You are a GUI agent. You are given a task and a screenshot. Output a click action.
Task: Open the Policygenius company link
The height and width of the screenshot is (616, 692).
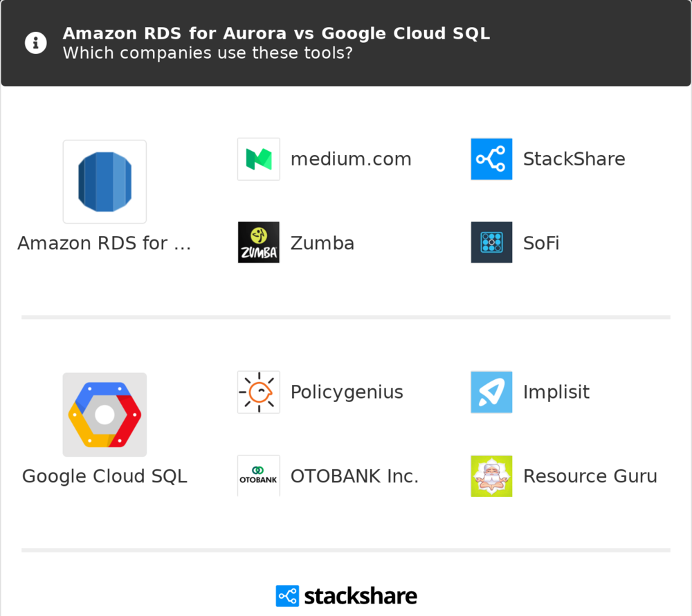click(x=347, y=392)
